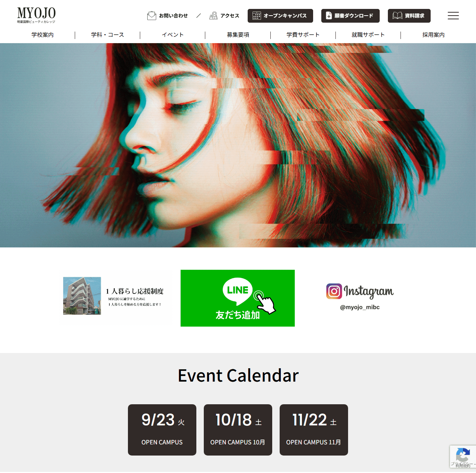Select 学費サポート in the navigation bar
The image size is (476, 473).
coord(303,35)
